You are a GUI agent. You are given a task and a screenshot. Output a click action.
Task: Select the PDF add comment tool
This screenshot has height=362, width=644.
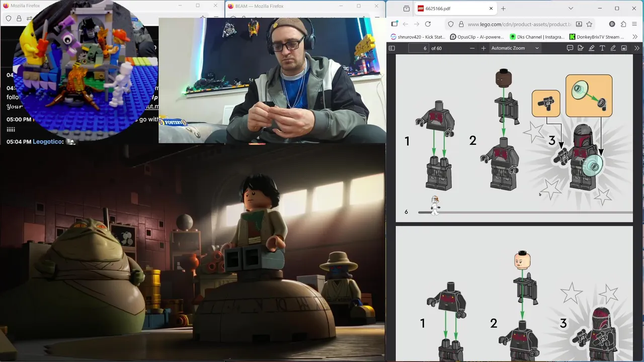click(x=570, y=48)
